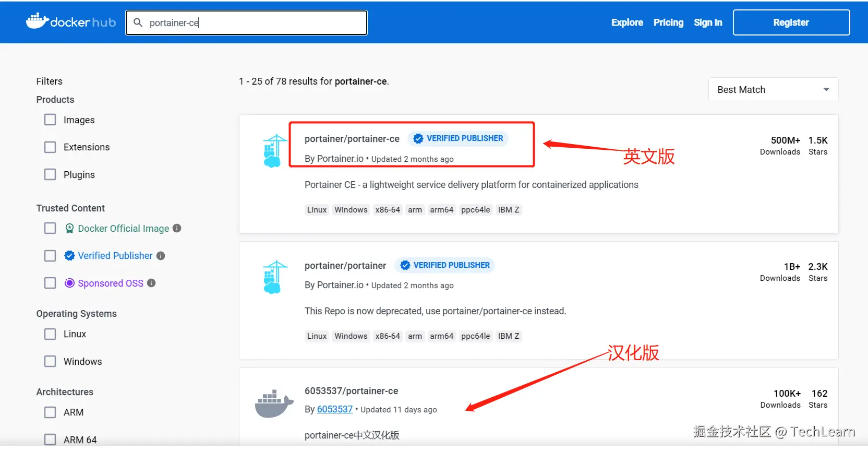
Task: Open the portainer/portainer-ce repository title
Action: point(352,139)
